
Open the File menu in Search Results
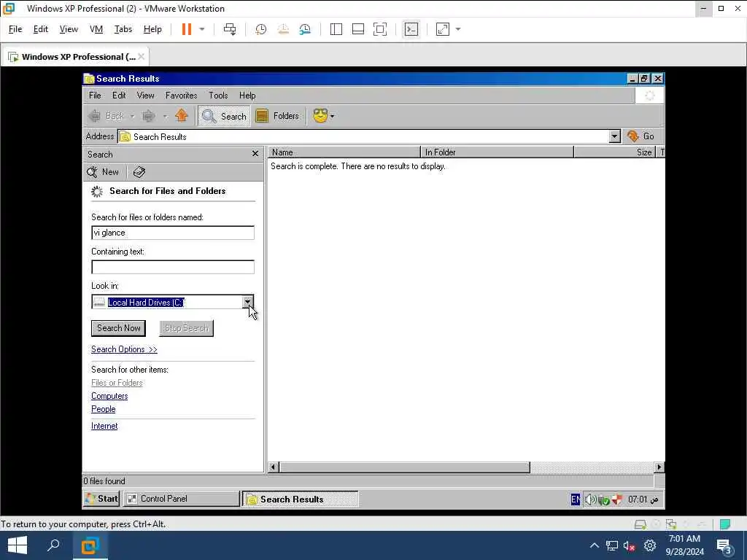pyautogui.click(x=95, y=96)
